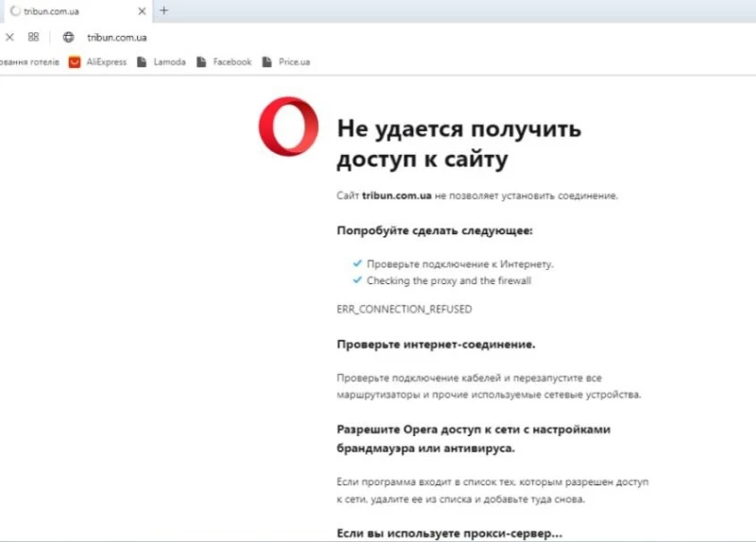The image size is (756, 542).
Task: Click the globe site info icon
Action: [68, 37]
